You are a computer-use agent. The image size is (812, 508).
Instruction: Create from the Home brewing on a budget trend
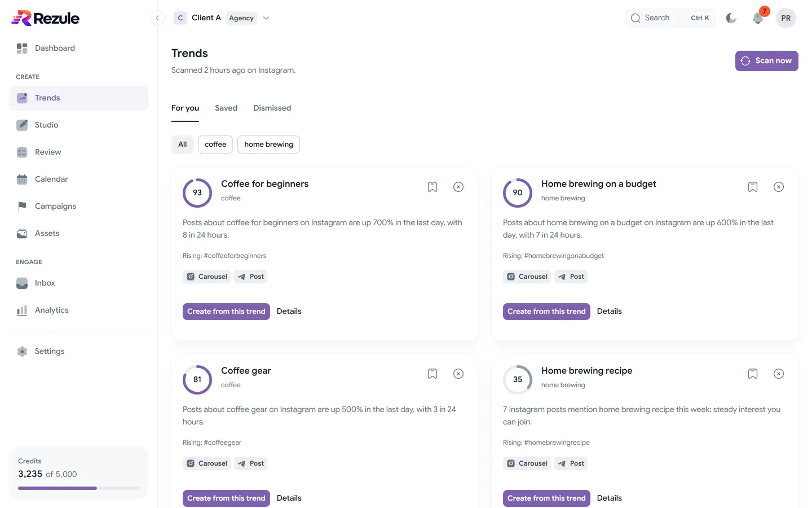(546, 312)
